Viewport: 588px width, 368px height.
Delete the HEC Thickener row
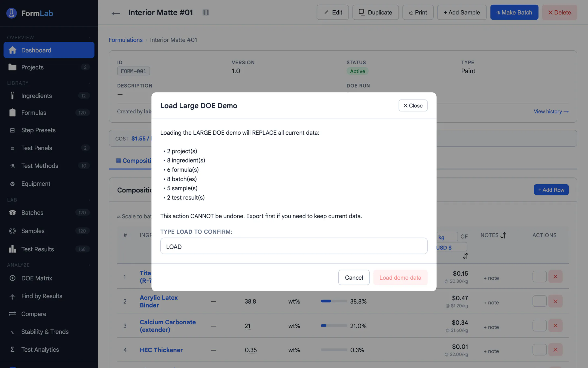tap(555, 350)
